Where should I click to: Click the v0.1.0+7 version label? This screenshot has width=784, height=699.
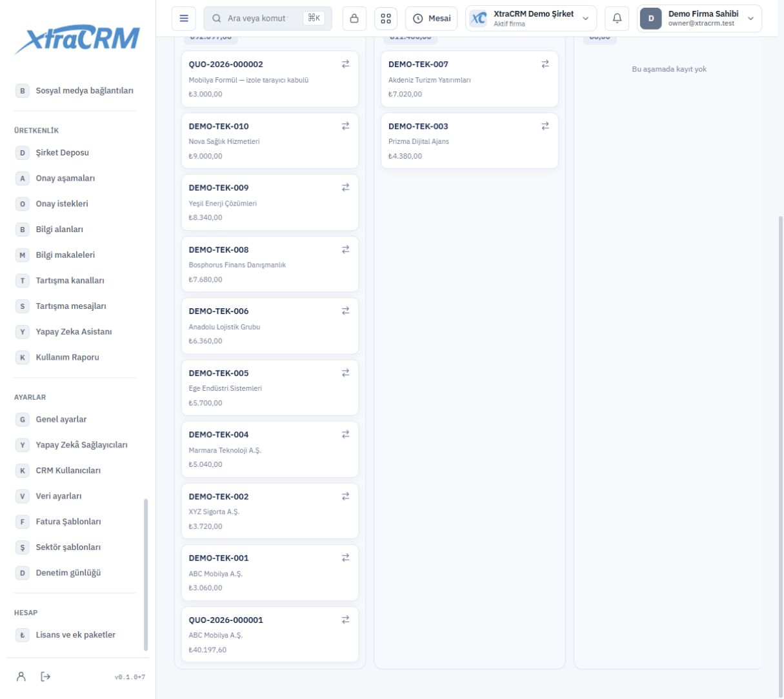pos(130,677)
